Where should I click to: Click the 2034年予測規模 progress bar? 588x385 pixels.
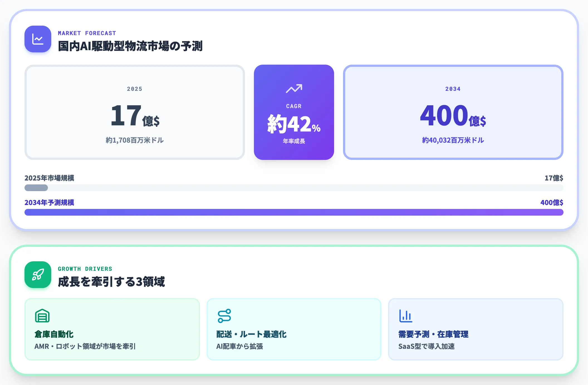click(294, 212)
